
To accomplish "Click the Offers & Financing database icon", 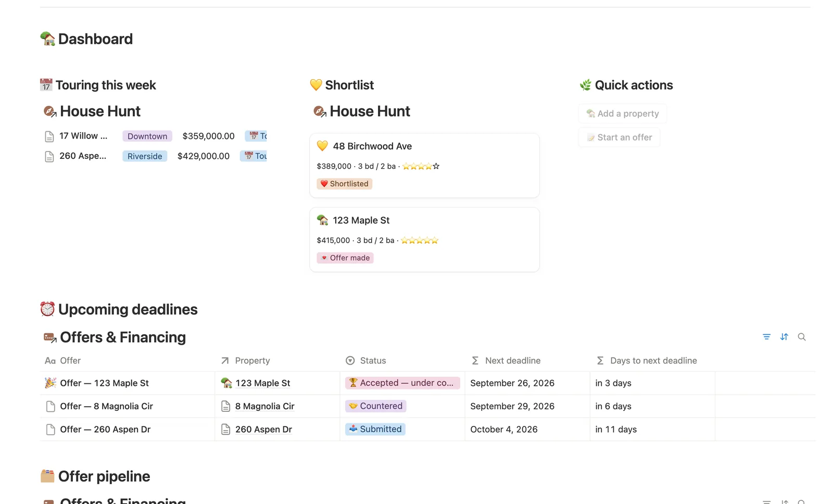I will (x=50, y=337).
